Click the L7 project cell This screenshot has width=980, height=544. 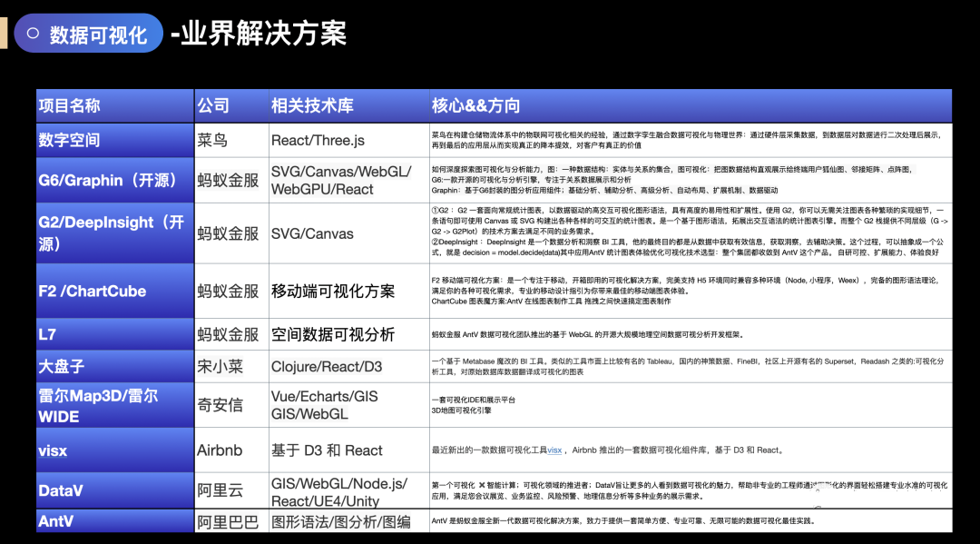115,334
